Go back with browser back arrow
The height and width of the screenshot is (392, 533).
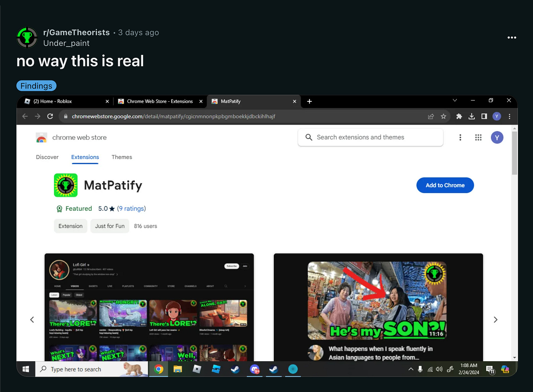(x=25, y=116)
